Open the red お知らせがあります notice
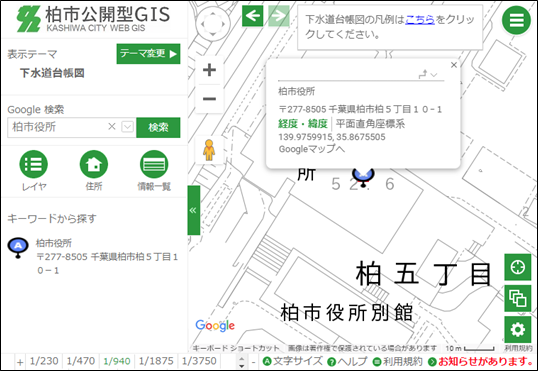 pyautogui.click(x=481, y=361)
